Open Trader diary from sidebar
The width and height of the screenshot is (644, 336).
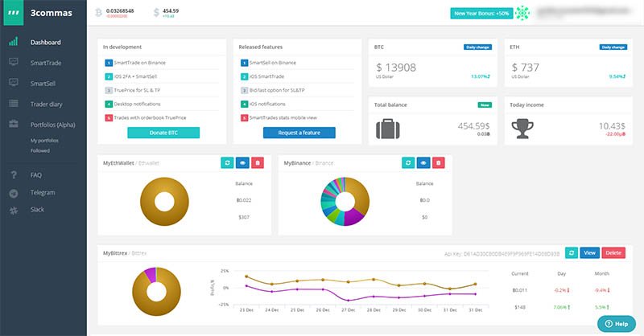[x=46, y=104]
